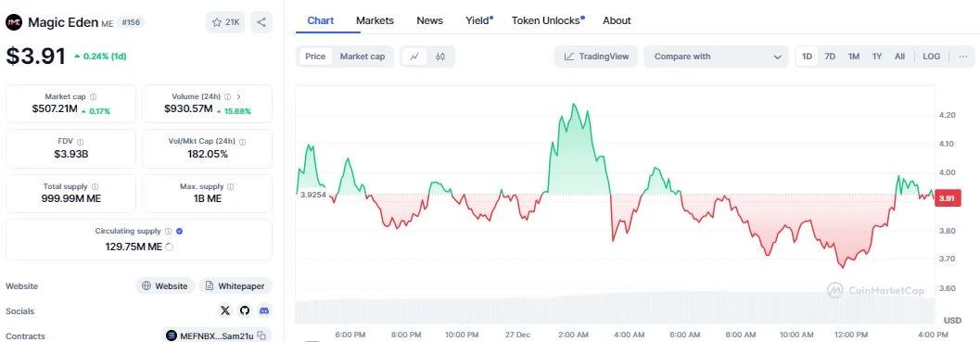This screenshot has width=980, height=342.
Task: Click the TradingView button
Action: tap(596, 57)
